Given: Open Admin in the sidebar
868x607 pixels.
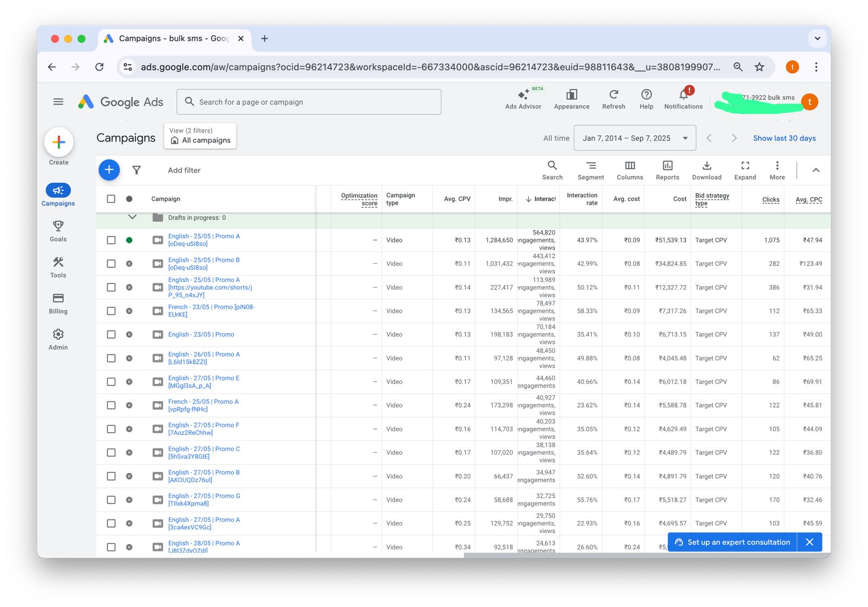Looking at the screenshot, I should pos(58,339).
